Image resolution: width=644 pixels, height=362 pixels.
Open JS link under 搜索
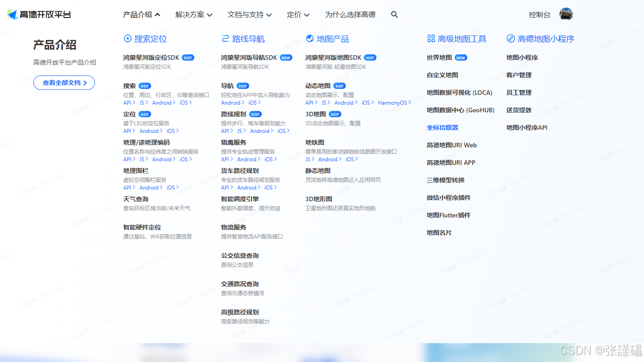(x=143, y=102)
